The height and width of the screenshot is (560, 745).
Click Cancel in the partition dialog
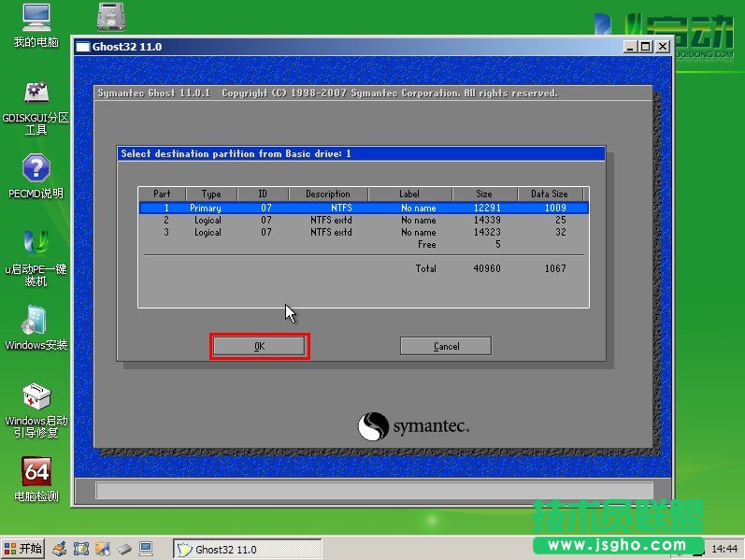click(446, 346)
